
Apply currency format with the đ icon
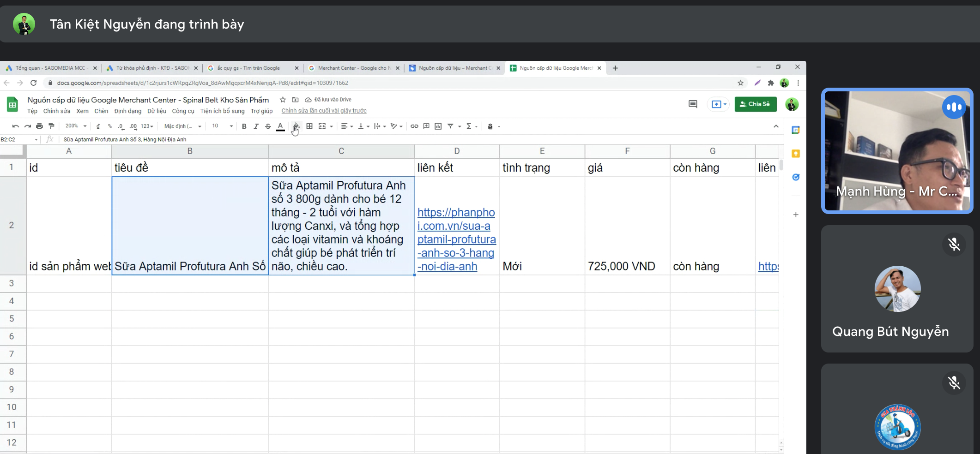pyautogui.click(x=98, y=126)
